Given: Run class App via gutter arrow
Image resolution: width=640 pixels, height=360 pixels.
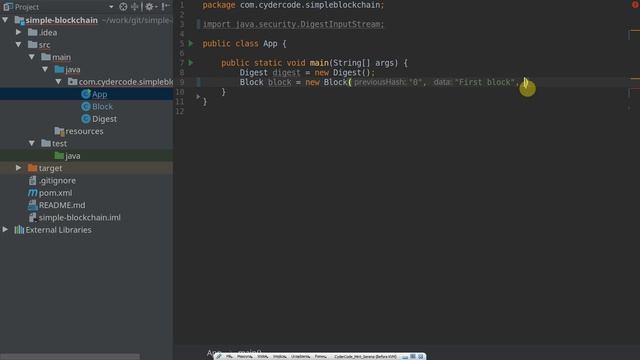Looking at the screenshot, I should click(191, 43).
